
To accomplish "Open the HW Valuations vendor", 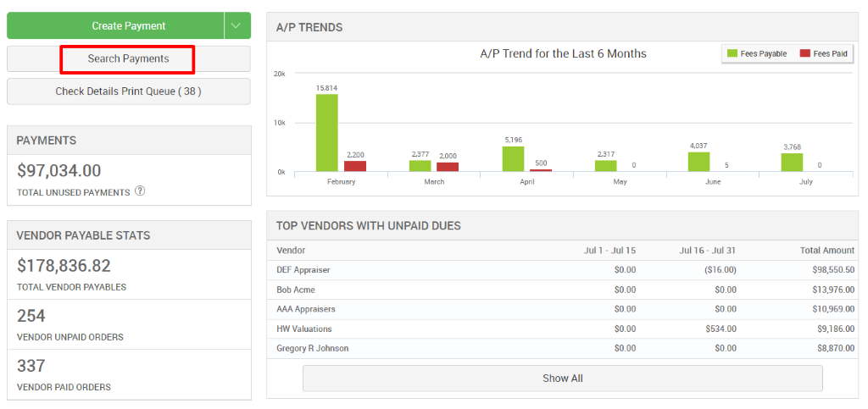I will 303,329.
